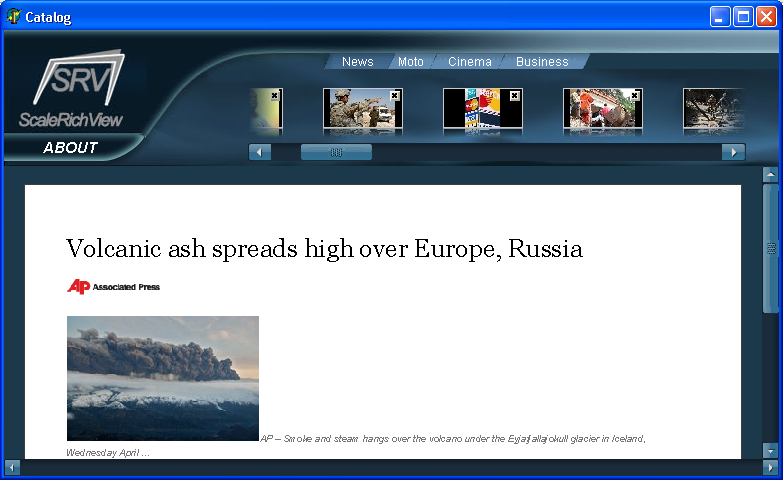This screenshot has width=783, height=480.
Task: Go to the Business tab
Action: [542, 62]
